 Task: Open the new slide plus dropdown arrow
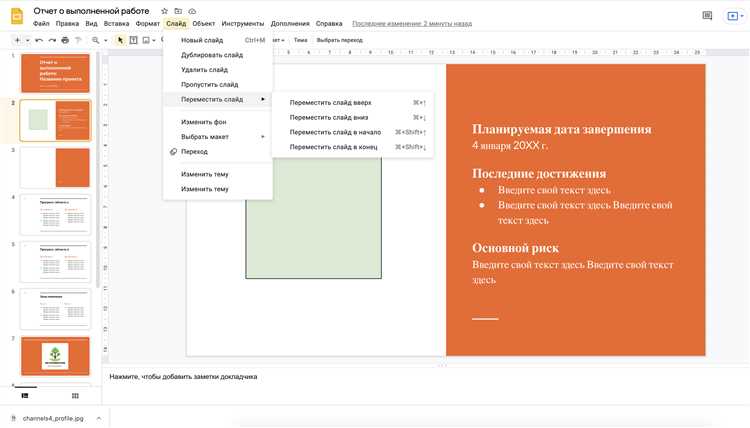pos(27,40)
